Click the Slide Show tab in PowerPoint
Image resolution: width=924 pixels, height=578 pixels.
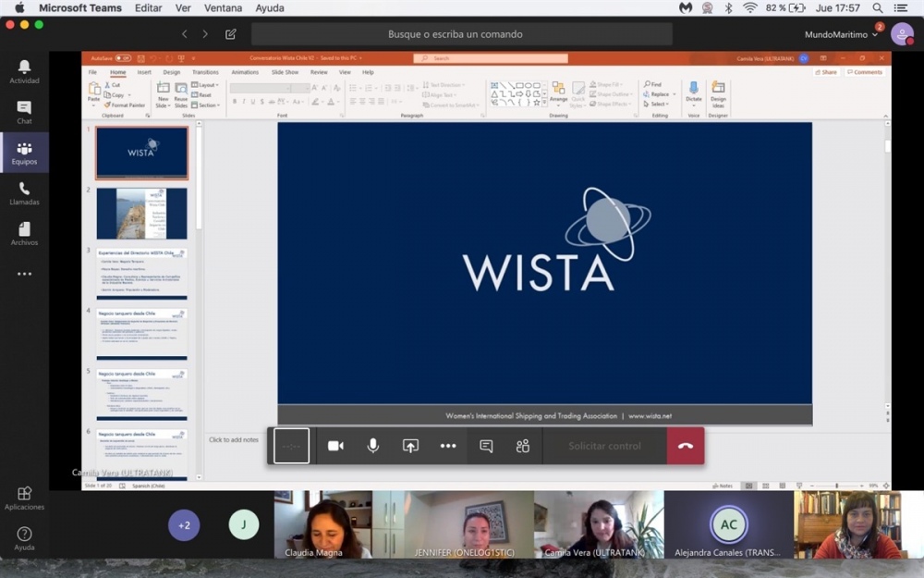pos(285,72)
